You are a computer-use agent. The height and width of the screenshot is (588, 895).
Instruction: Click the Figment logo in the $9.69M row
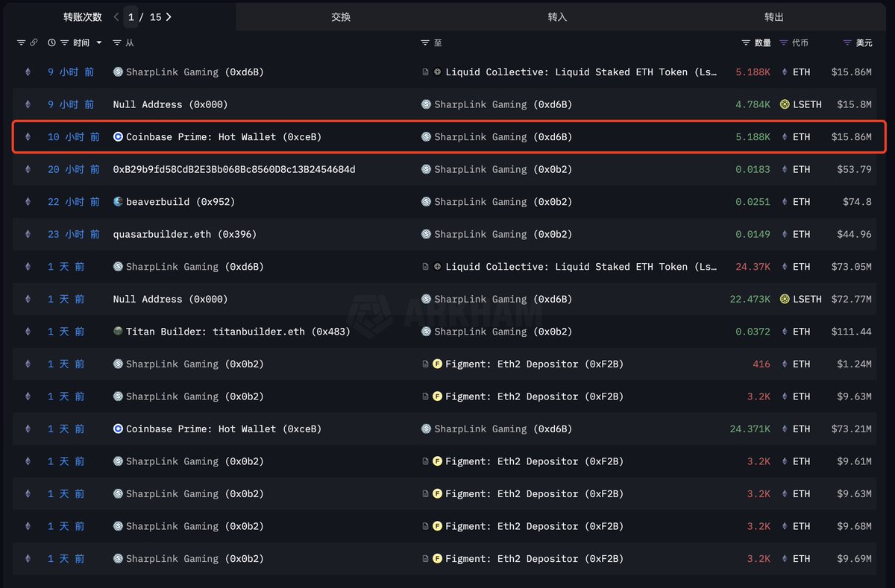tap(438, 558)
